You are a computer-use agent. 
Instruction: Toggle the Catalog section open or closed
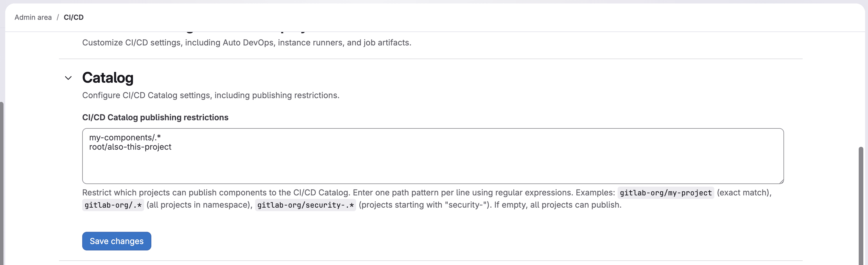(68, 78)
